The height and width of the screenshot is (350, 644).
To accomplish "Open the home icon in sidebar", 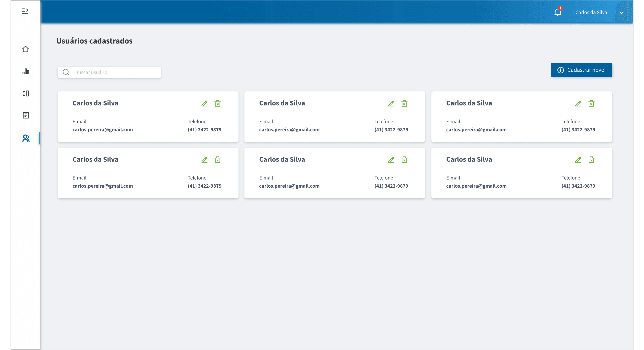I will point(25,49).
